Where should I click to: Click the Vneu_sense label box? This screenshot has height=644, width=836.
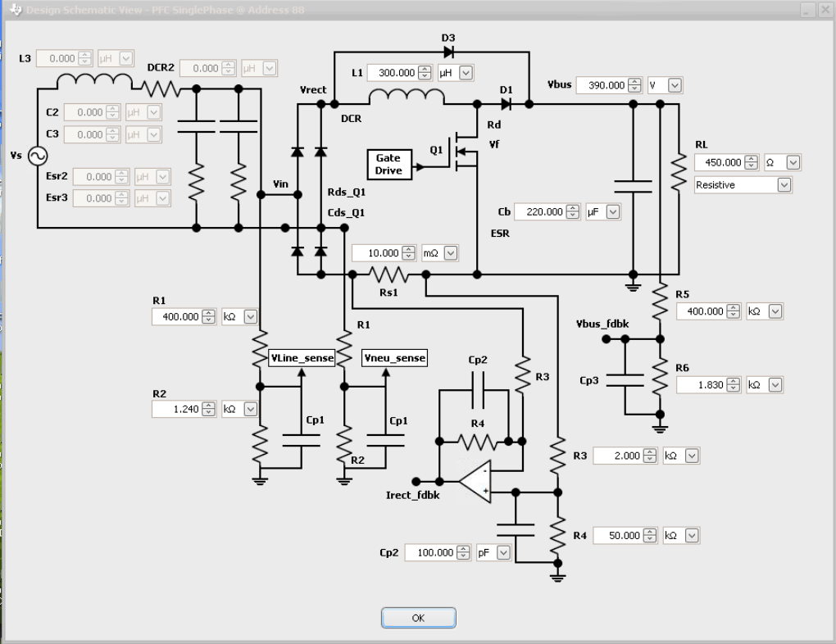click(x=395, y=358)
